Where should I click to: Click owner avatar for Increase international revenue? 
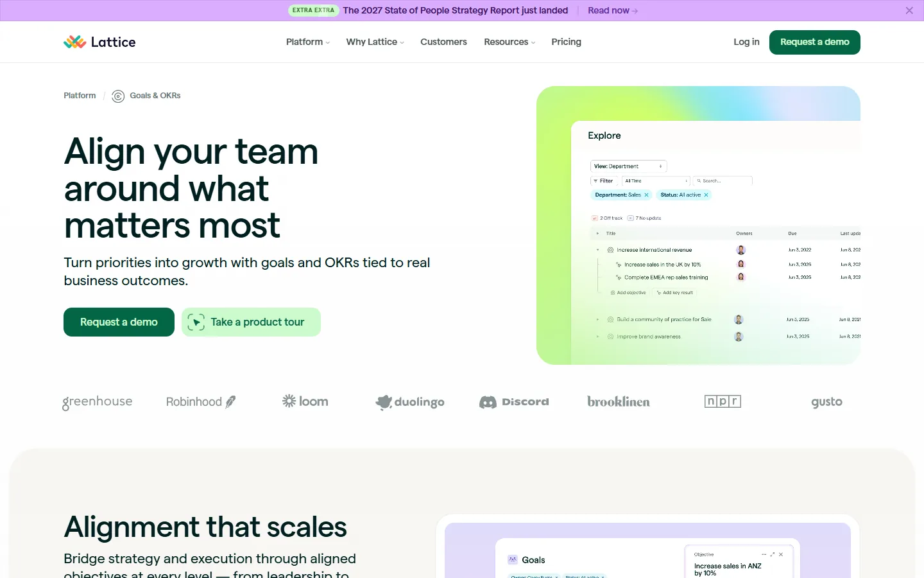(741, 250)
